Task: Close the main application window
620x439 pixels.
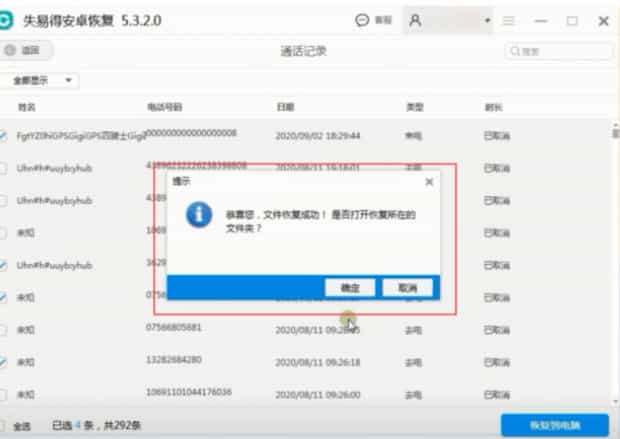Action: pos(603,21)
